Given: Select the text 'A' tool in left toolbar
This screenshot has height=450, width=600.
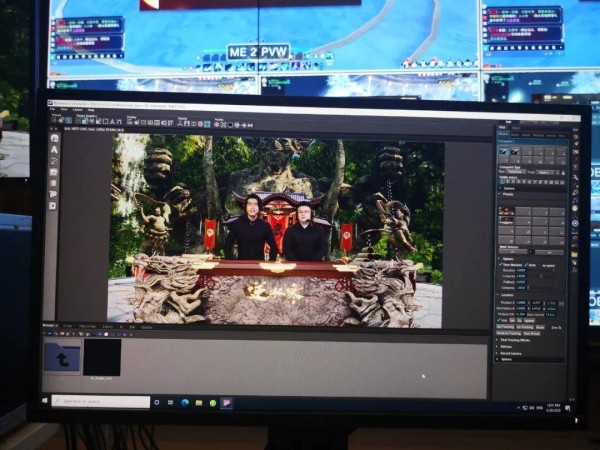Looking at the screenshot, I should coord(54,150).
